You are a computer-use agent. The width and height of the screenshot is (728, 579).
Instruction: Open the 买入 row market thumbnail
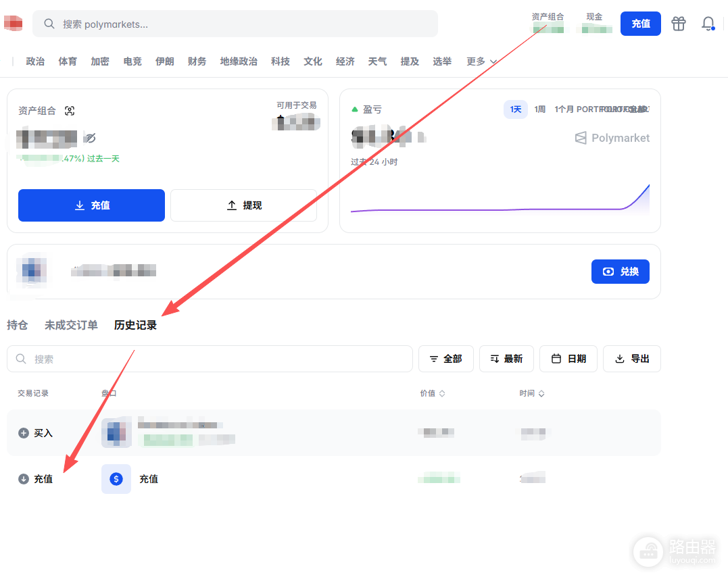tap(116, 433)
